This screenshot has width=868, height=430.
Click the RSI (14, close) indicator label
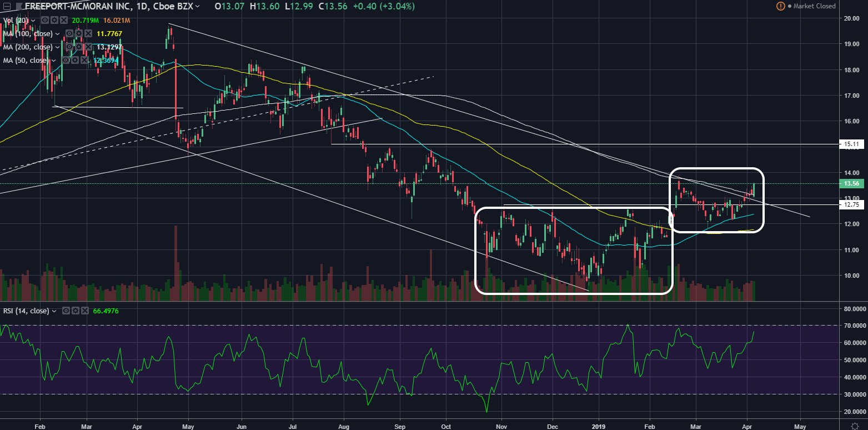(26, 311)
